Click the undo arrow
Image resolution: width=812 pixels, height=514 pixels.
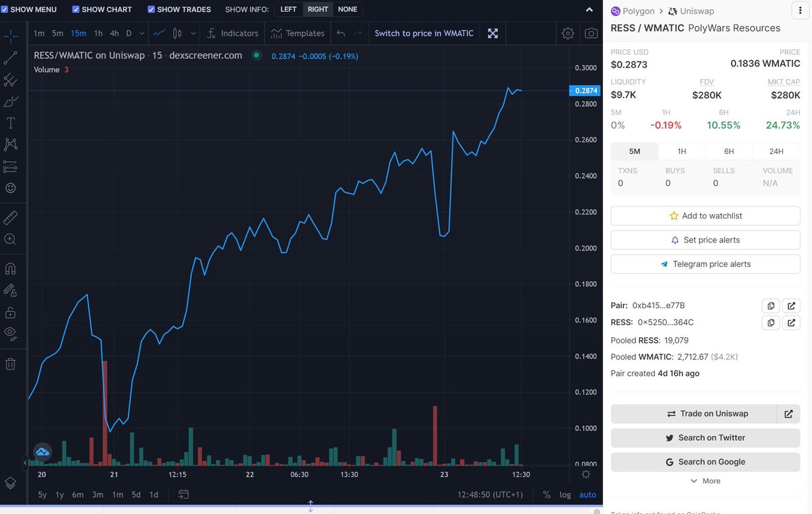click(340, 33)
